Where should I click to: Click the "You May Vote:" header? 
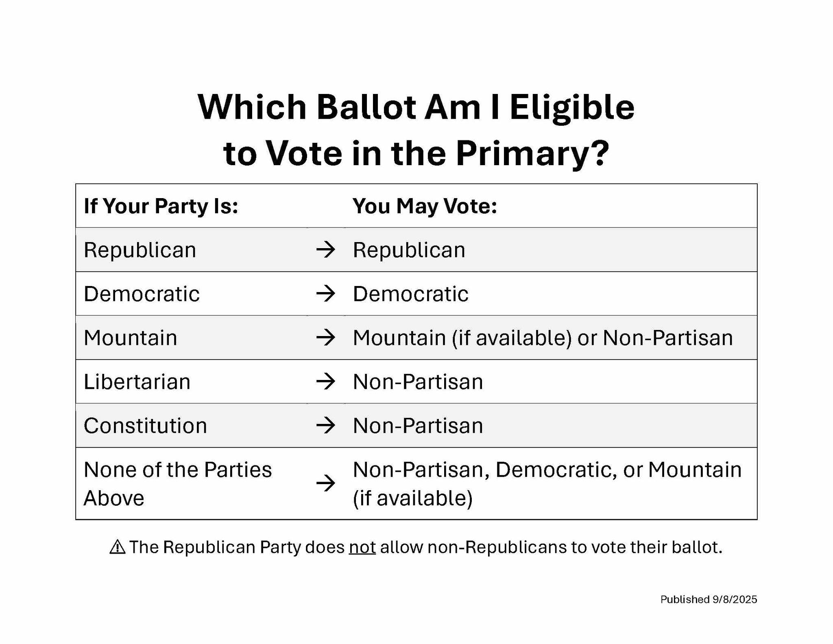click(x=425, y=206)
